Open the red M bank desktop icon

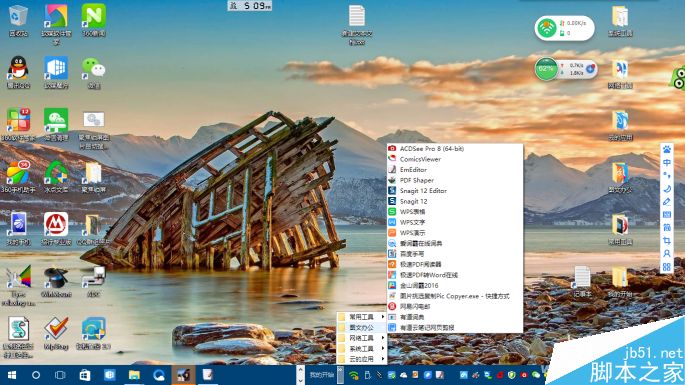[x=56, y=229]
